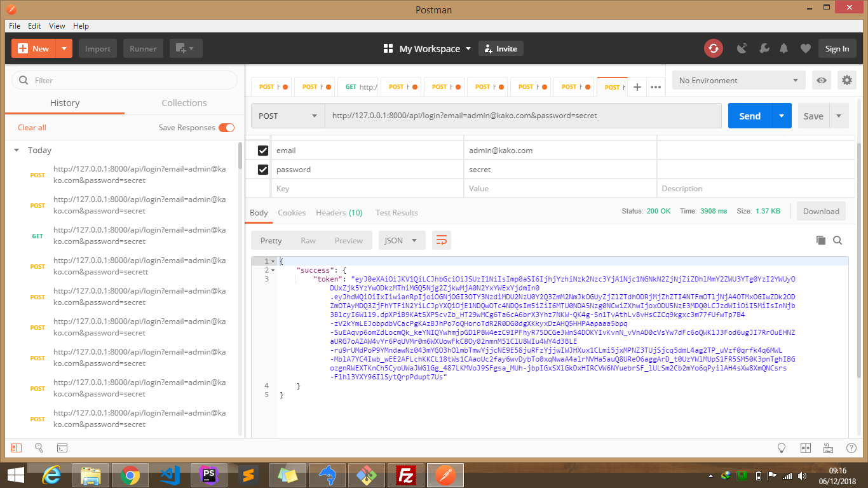This screenshot has height=488, width=868.
Task: Download the response
Action: (821, 212)
